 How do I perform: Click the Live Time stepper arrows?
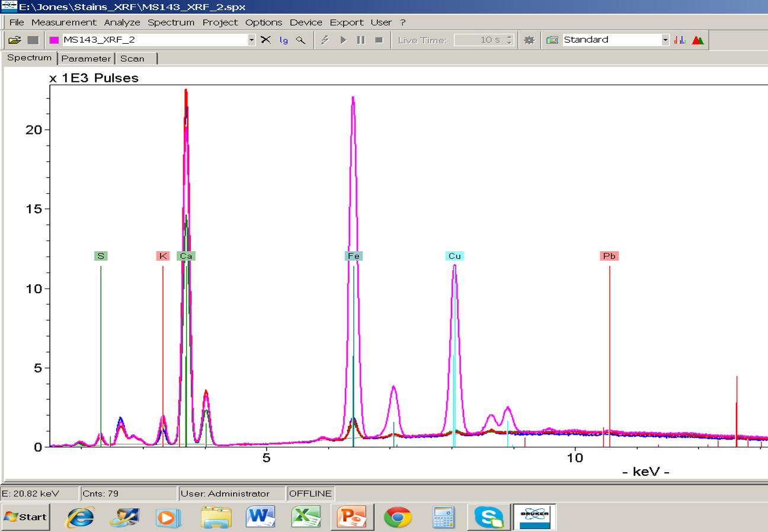509,40
